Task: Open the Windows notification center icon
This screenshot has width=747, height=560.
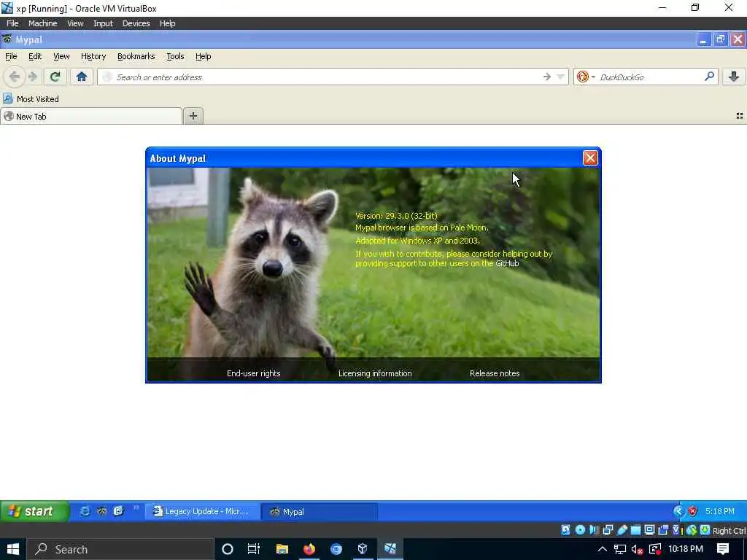Action: pyautogui.click(x=723, y=549)
